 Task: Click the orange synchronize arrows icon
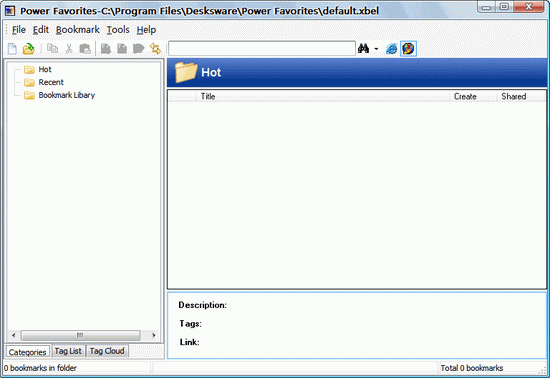click(155, 49)
